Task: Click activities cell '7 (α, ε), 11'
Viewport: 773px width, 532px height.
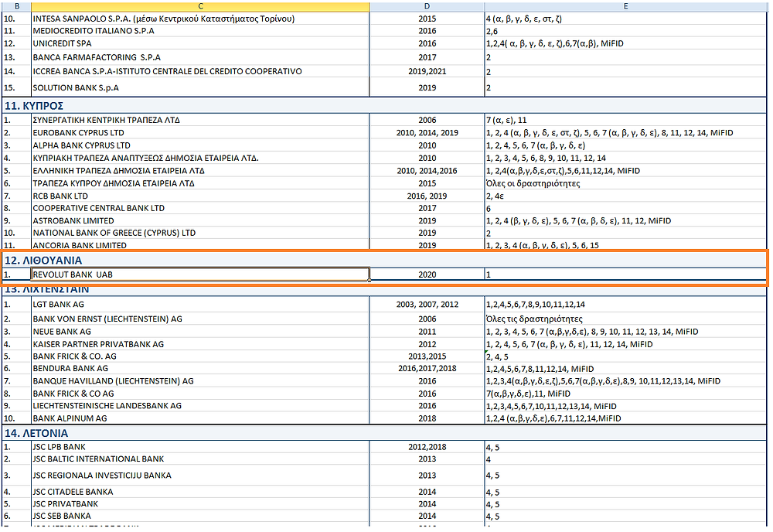Action: pos(625,120)
